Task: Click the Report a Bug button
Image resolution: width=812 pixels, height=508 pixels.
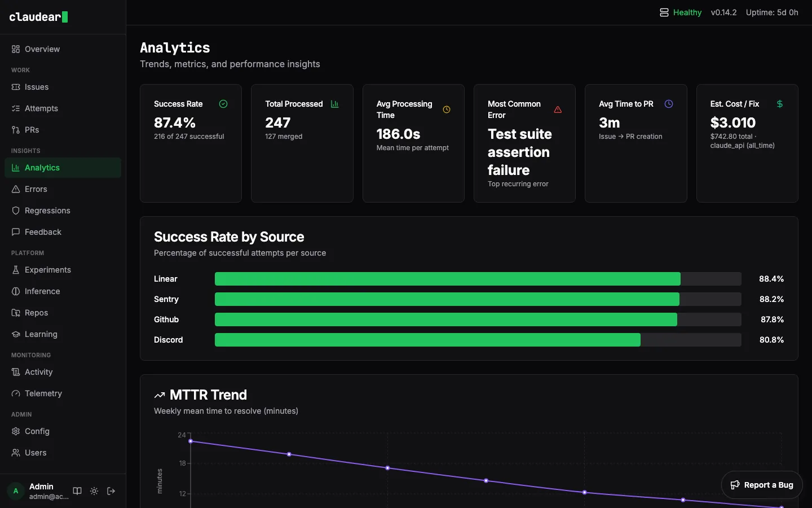Action: point(762,484)
